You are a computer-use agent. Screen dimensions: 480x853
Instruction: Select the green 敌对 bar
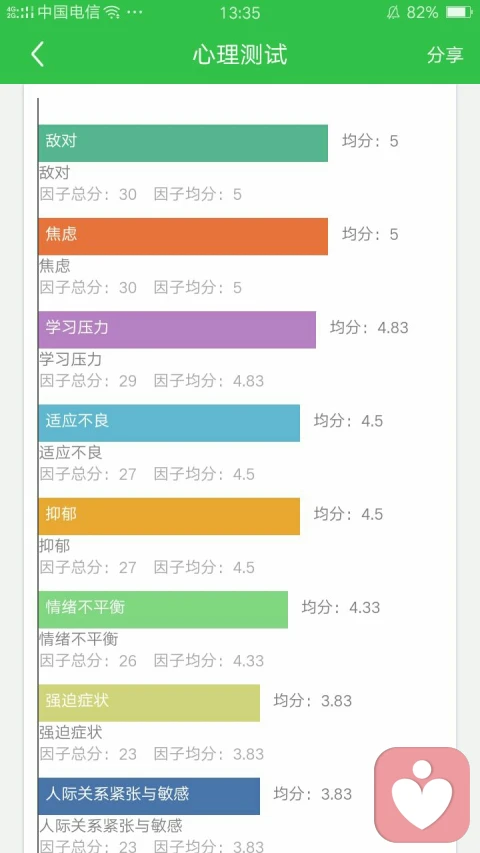pos(183,143)
